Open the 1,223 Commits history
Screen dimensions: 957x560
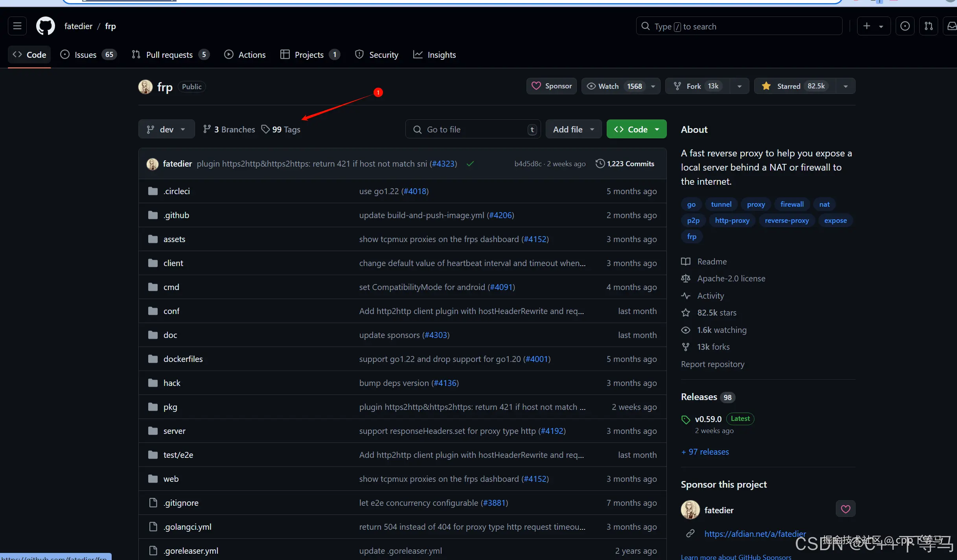625,163
